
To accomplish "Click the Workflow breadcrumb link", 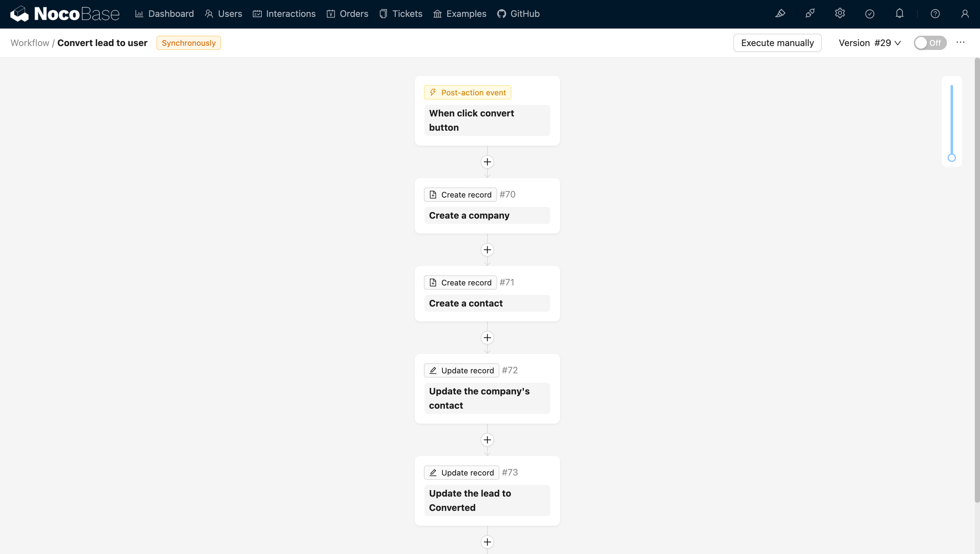I will (x=30, y=42).
